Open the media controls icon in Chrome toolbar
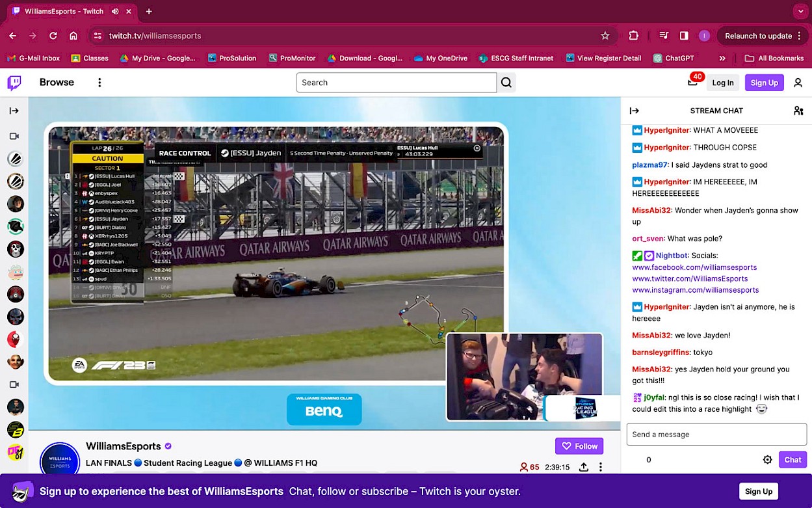Viewport: 812px width, 508px height. 664,36
